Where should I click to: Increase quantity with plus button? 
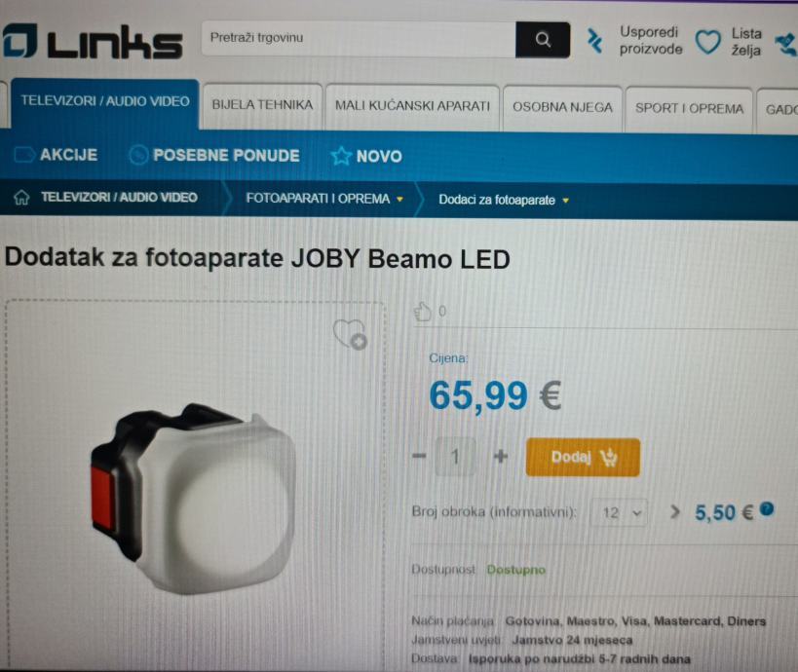click(501, 456)
